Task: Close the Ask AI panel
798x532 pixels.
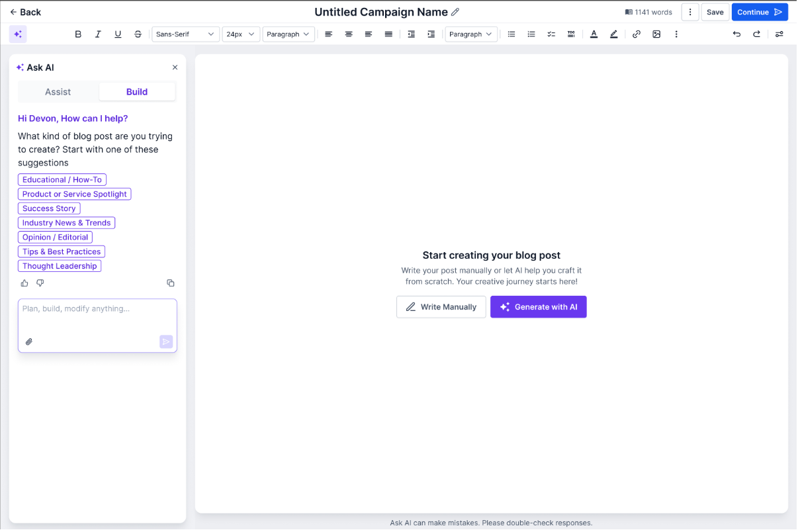Action: [175, 67]
